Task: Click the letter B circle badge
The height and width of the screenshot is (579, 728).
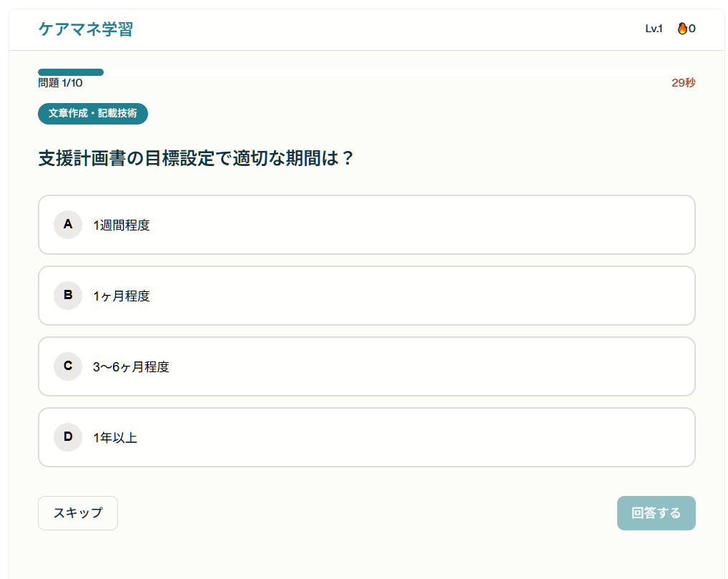Action: coord(68,295)
